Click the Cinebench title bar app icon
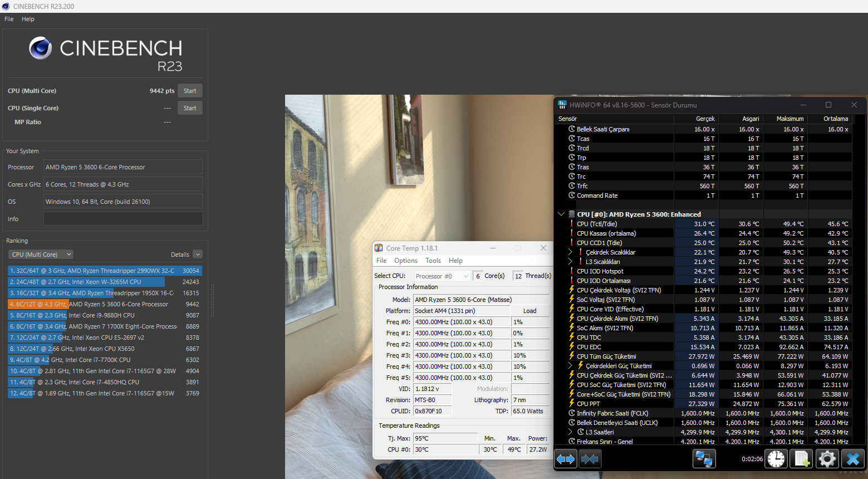This screenshot has width=868, height=479. click(6, 6)
